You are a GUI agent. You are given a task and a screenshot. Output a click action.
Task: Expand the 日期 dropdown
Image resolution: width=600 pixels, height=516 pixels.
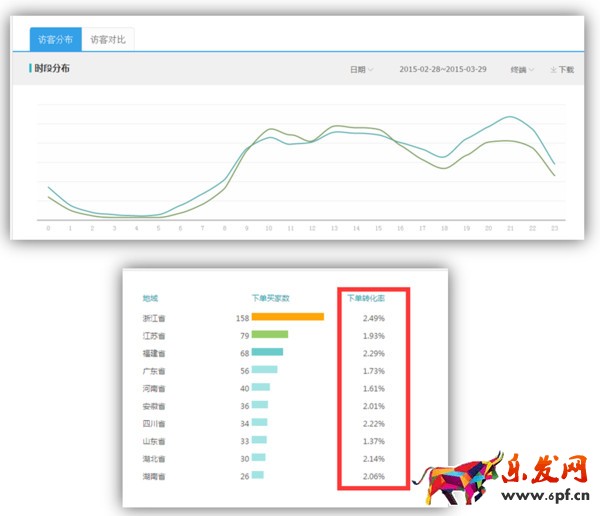click(x=361, y=70)
